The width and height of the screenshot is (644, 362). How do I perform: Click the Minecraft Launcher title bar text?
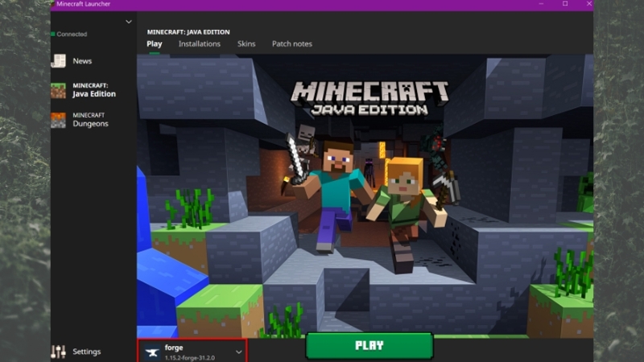point(79,4)
